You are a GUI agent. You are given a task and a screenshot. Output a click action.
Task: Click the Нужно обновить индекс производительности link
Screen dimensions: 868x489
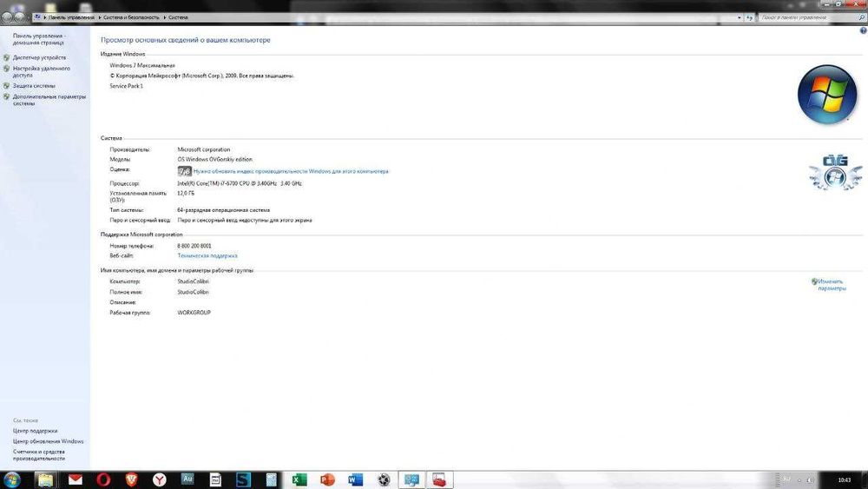pyautogui.click(x=291, y=172)
